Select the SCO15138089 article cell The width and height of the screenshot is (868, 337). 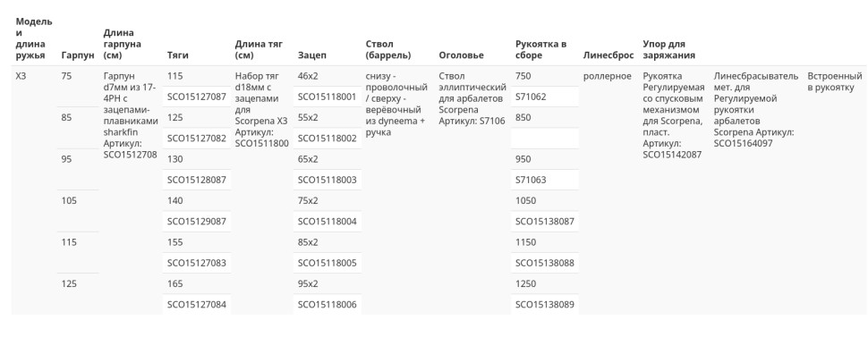[x=545, y=304]
